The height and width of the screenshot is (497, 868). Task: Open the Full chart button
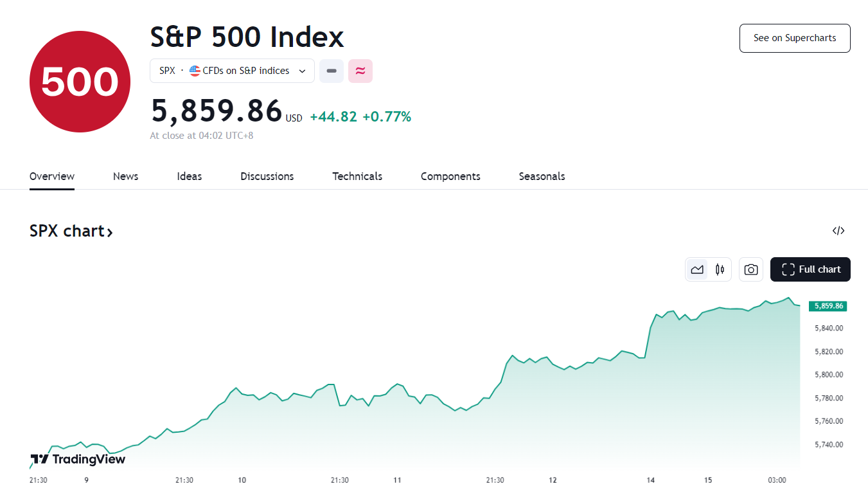(x=810, y=269)
